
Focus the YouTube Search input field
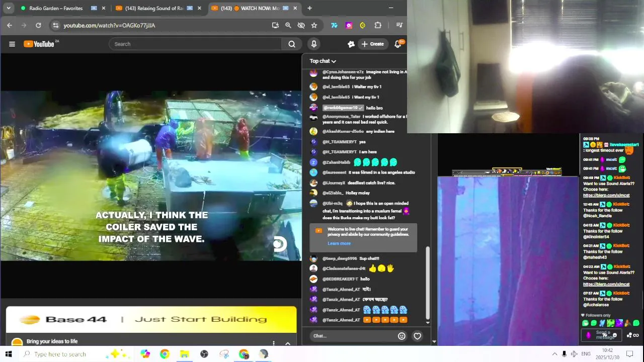click(196, 44)
